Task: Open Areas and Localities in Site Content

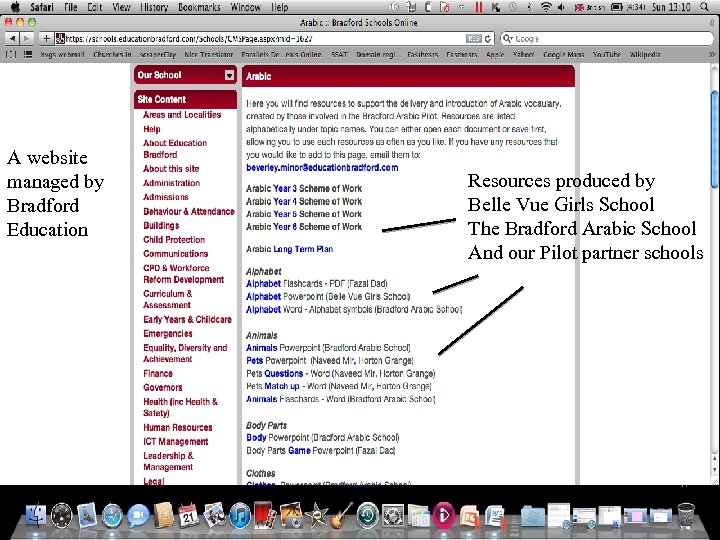Action: [x=182, y=115]
